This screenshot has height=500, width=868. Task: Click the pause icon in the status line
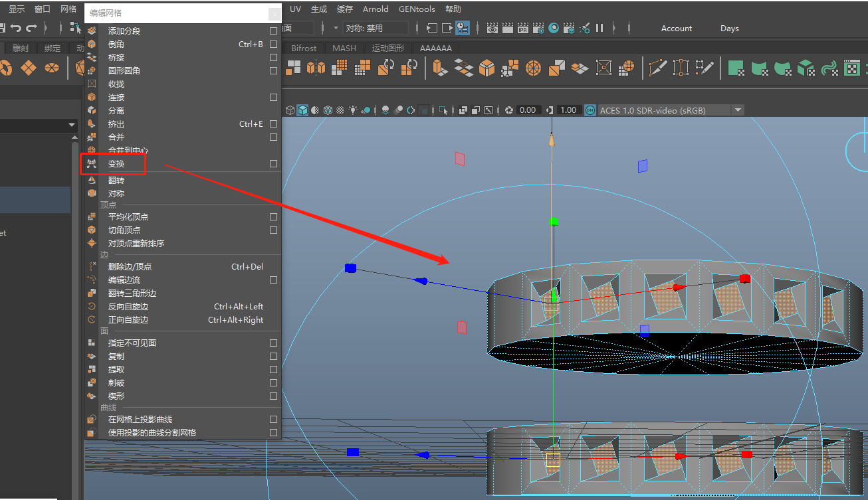point(599,28)
